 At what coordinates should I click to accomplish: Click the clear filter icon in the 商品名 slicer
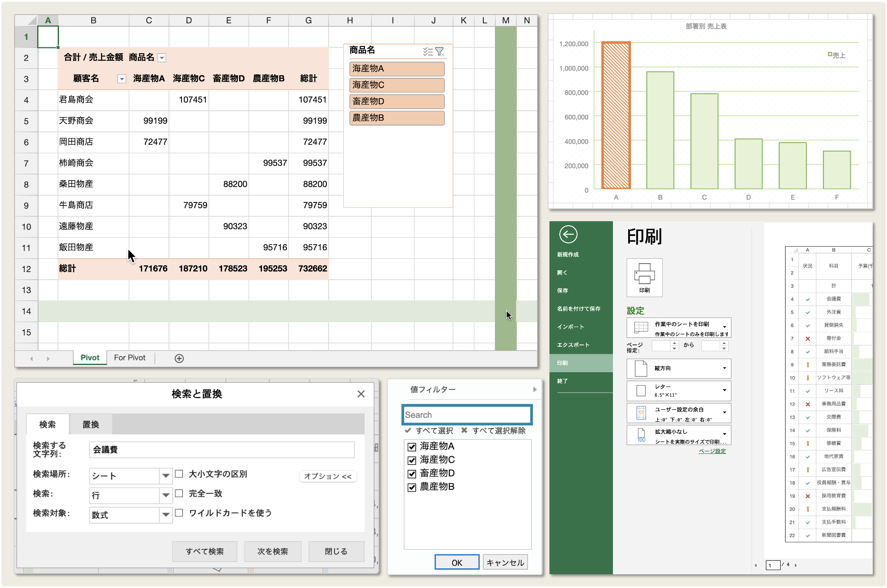coord(440,51)
